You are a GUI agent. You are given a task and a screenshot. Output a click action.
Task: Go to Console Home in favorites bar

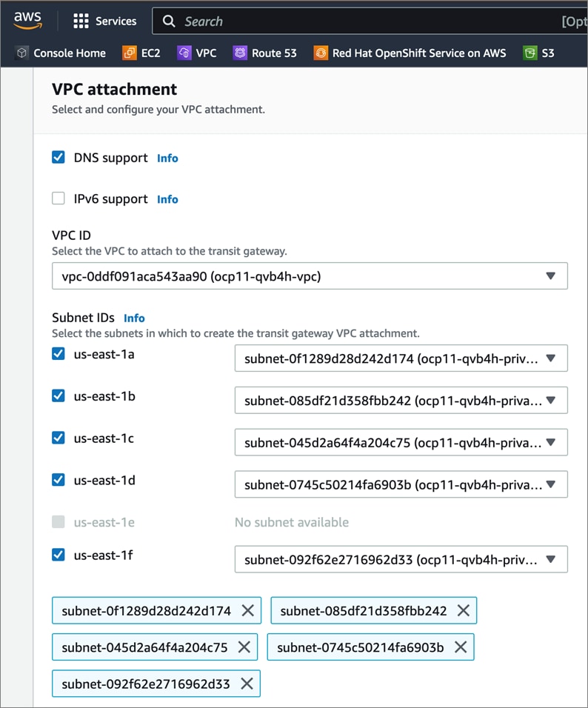(x=61, y=53)
